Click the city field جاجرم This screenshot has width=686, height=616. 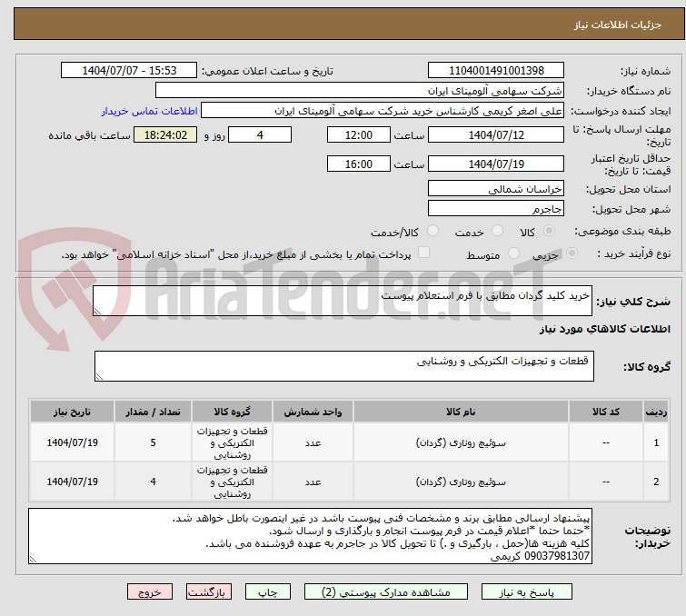click(496, 208)
